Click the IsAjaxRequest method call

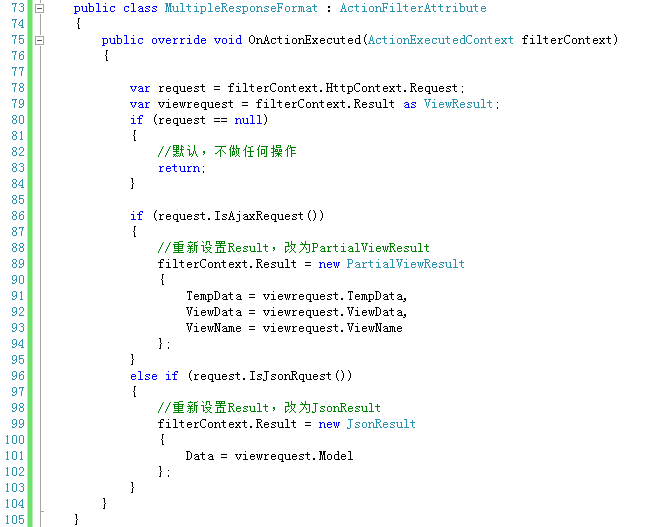pyautogui.click(x=259, y=216)
